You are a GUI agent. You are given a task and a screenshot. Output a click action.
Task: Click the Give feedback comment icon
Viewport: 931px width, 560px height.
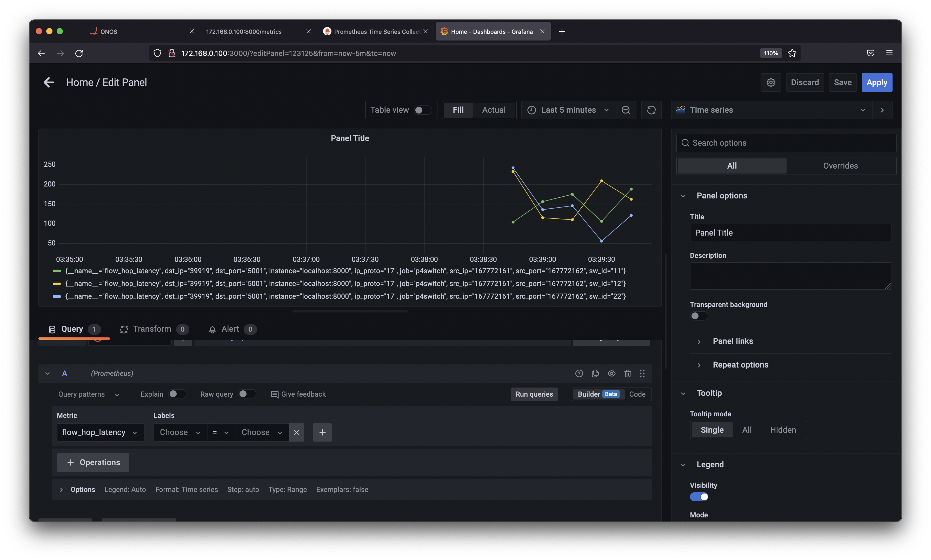275,394
